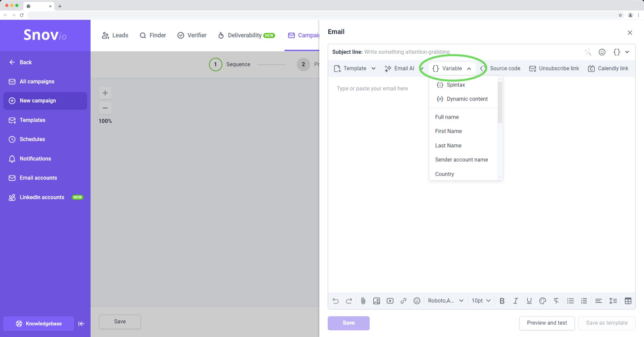Select First Name from the variable list

pyautogui.click(x=448, y=131)
